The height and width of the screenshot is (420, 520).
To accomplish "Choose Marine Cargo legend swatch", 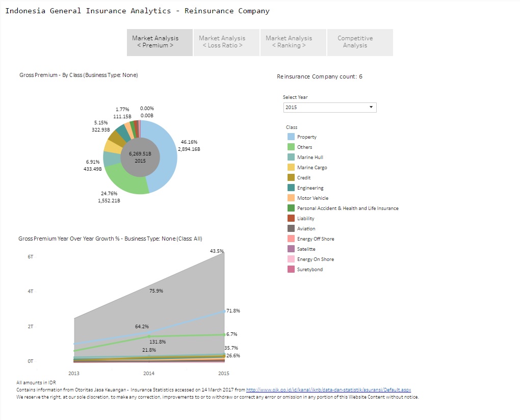I will click(291, 167).
